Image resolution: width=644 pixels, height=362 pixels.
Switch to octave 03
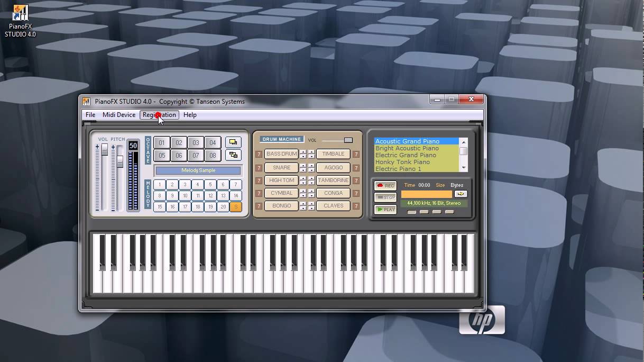coord(196,143)
